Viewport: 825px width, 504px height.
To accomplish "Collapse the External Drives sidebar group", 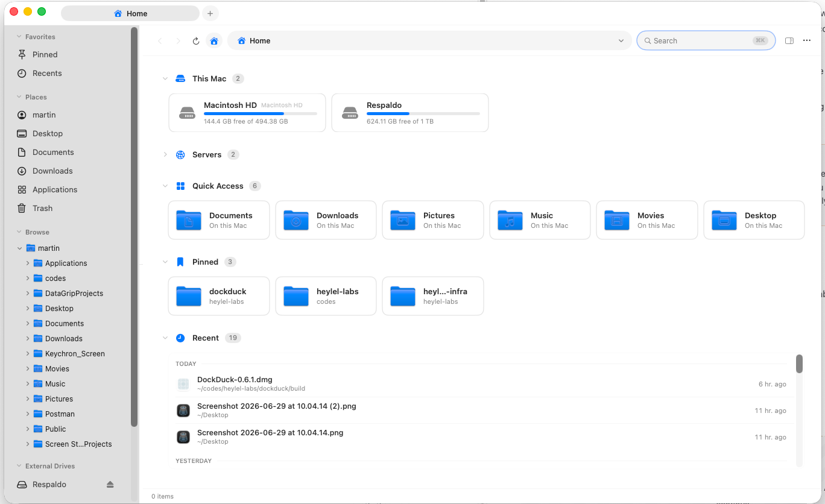I will coord(19,466).
